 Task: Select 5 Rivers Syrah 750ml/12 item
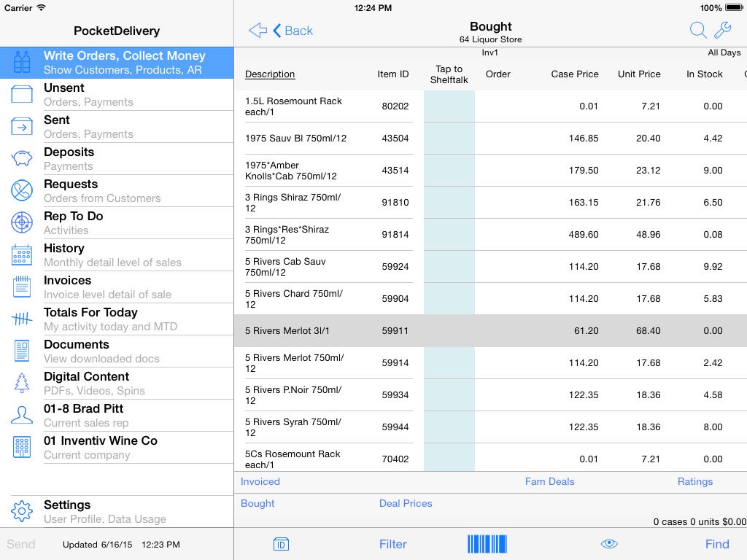[293, 427]
